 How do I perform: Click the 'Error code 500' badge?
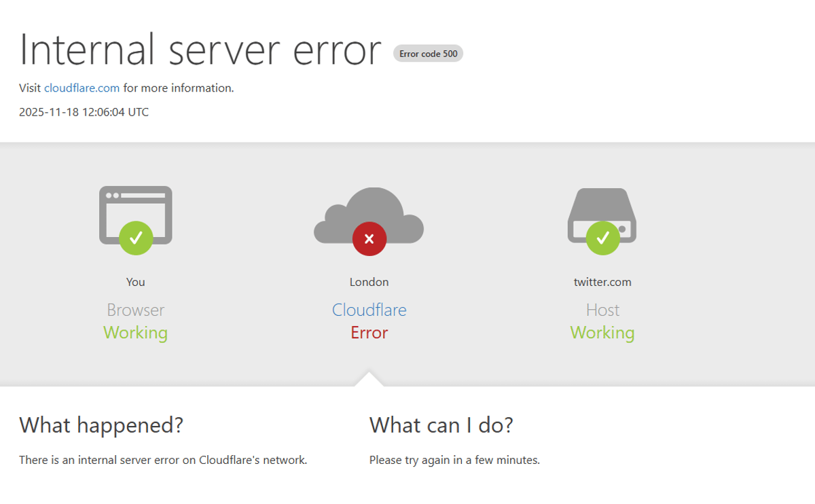[x=428, y=53]
